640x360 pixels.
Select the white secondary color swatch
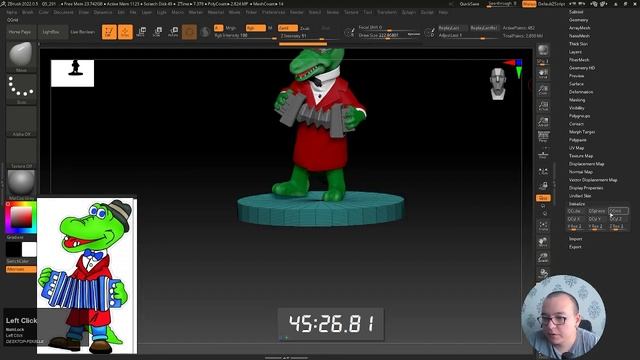tap(29, 249)
